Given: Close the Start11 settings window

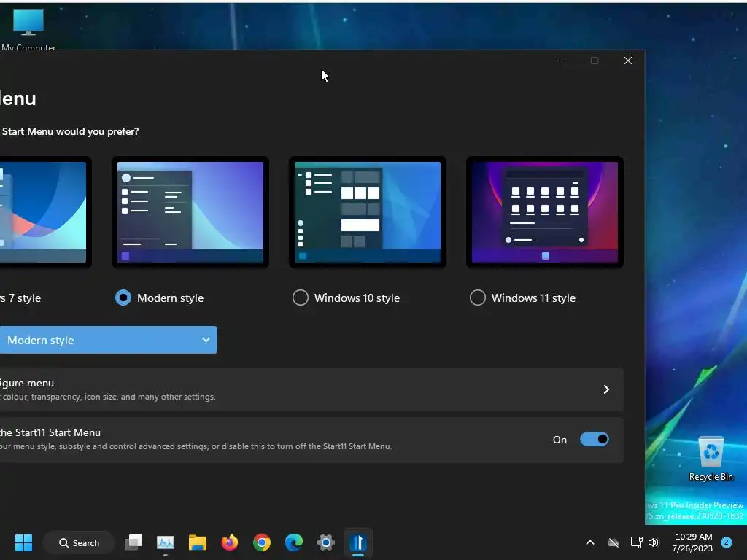Looking at the screenshot, I should coord(628,61).
